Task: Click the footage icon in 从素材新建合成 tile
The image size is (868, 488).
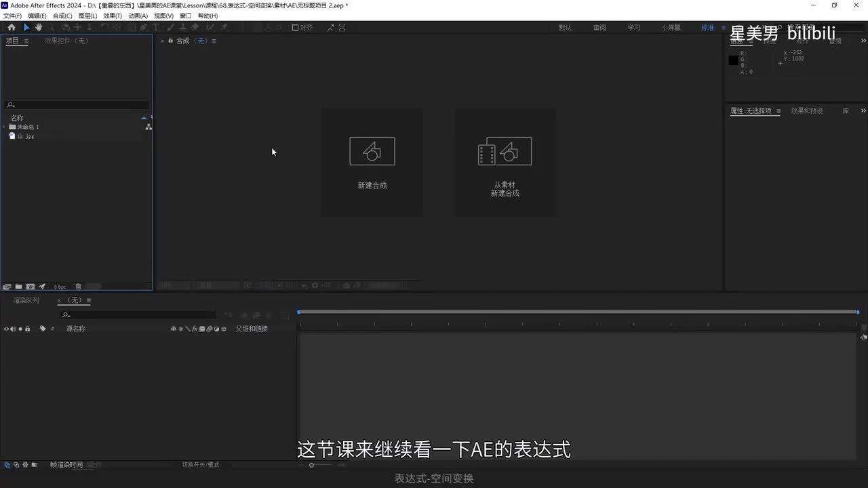Action: (505, 151)
